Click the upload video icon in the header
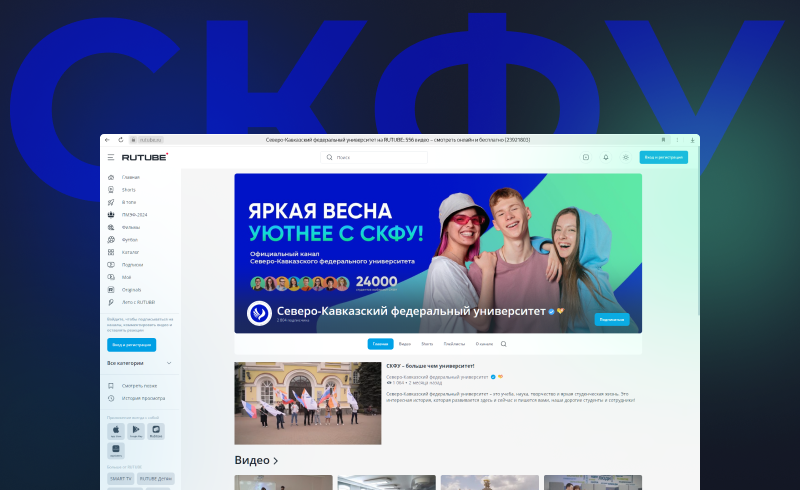The image size is (800, 490). pyautogui.click(x=586, y=157)
